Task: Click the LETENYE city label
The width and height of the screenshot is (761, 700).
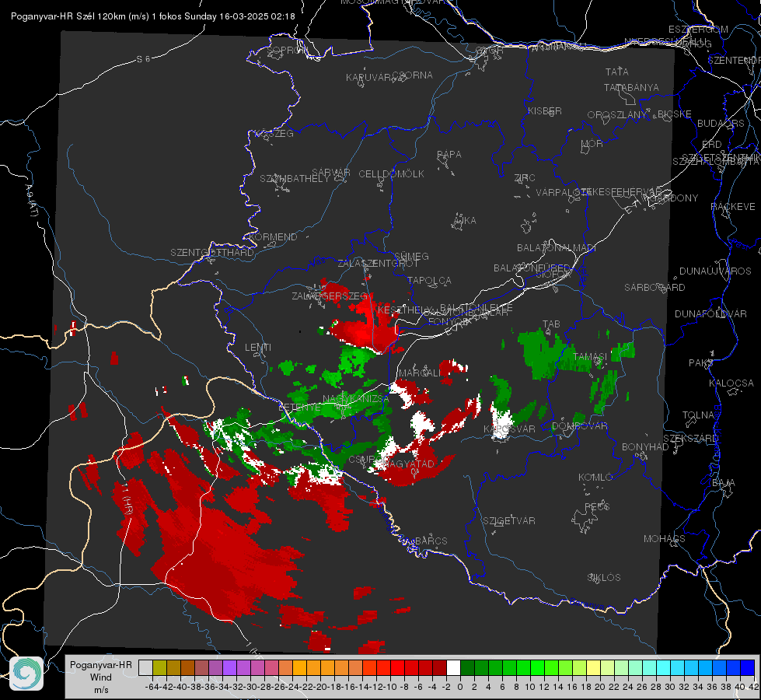Action: coord(299,408)
